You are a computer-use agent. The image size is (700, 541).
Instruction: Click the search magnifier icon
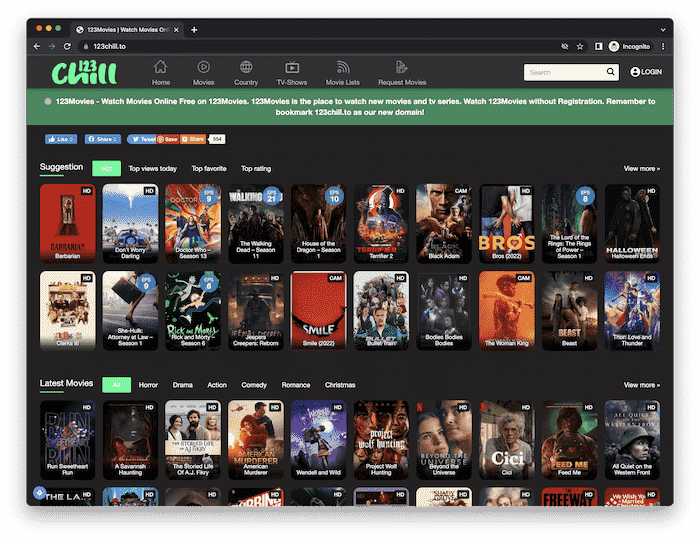click(x=610, y=72)
